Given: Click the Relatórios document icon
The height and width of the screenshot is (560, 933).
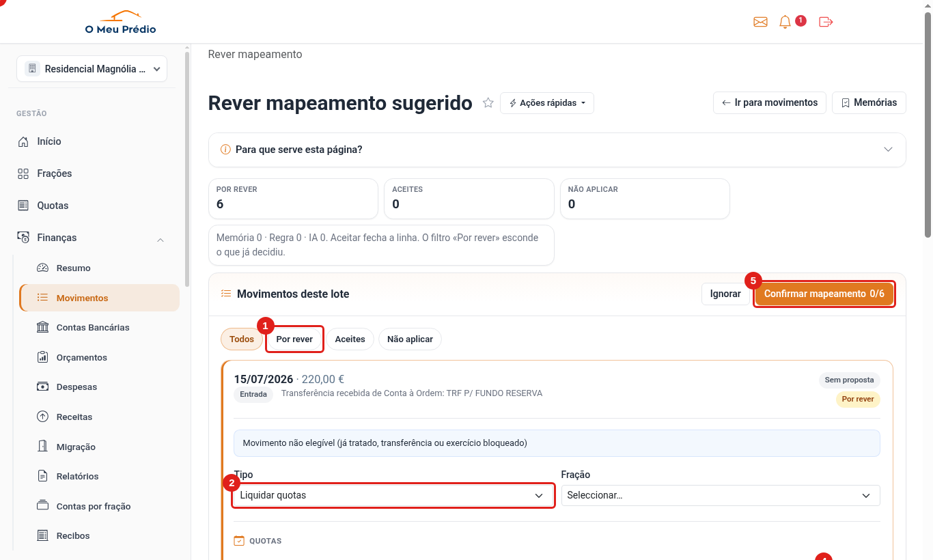Looking at the screenshot, I should point(43,477).
